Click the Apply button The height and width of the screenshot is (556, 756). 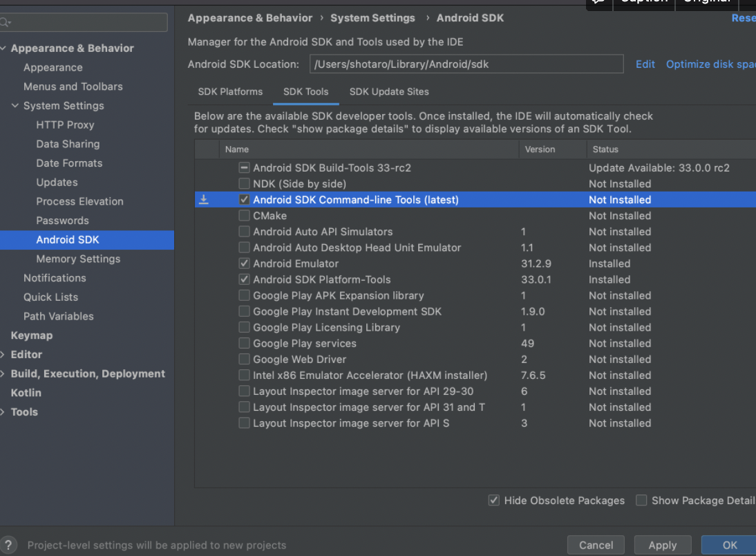[663, 545]
